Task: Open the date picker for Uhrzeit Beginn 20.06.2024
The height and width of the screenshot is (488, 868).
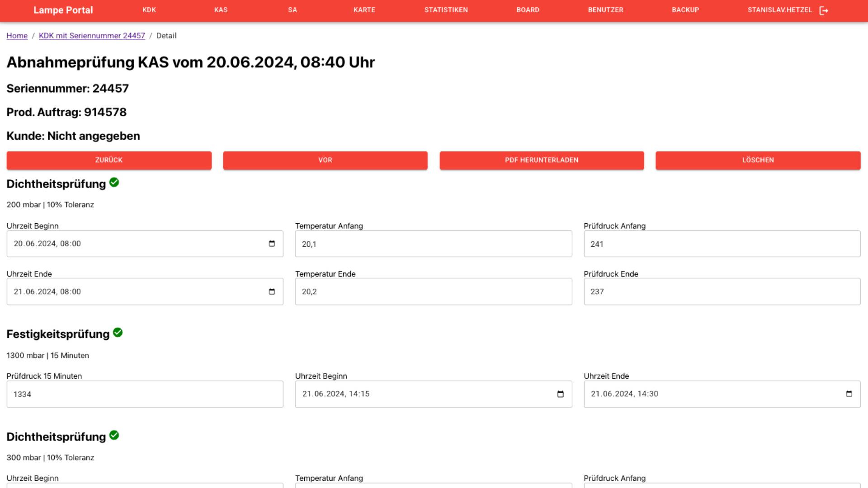Action: click(271, 244)
